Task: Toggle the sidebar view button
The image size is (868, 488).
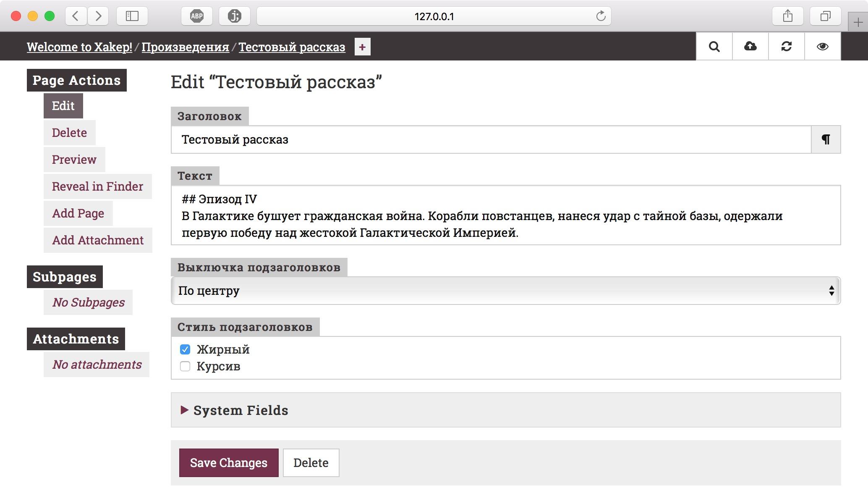Action: (x=132, y=16)
